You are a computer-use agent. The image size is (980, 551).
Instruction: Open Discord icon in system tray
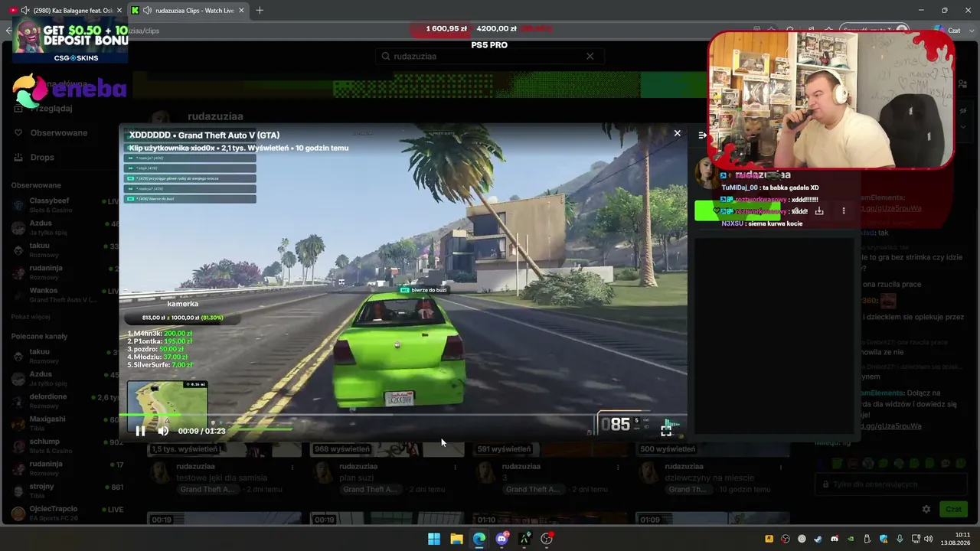(835, 539)
